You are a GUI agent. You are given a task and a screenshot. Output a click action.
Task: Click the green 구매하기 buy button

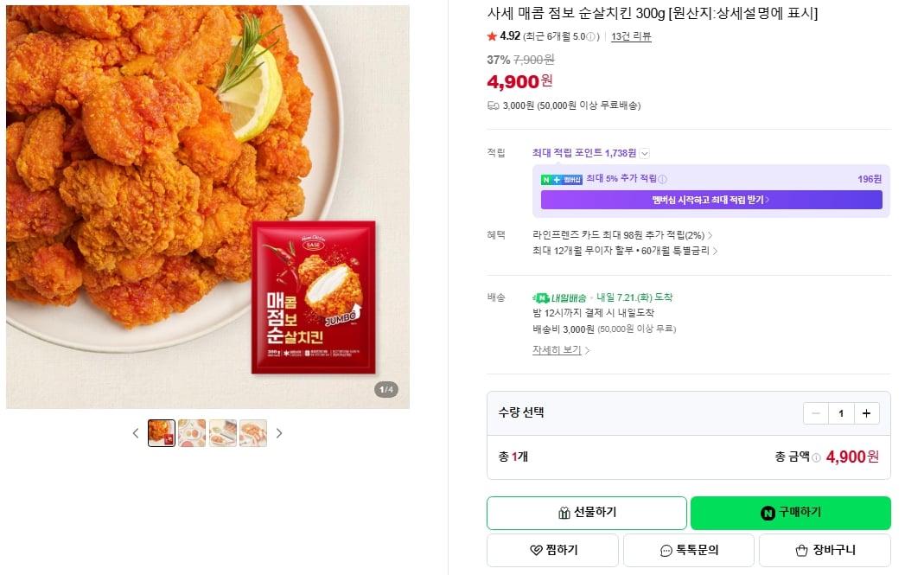point(791,513)
